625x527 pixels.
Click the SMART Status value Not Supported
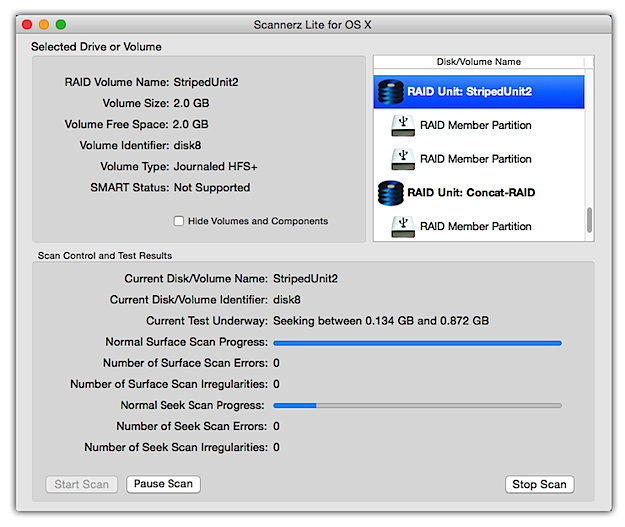click(x=212, y=188)
